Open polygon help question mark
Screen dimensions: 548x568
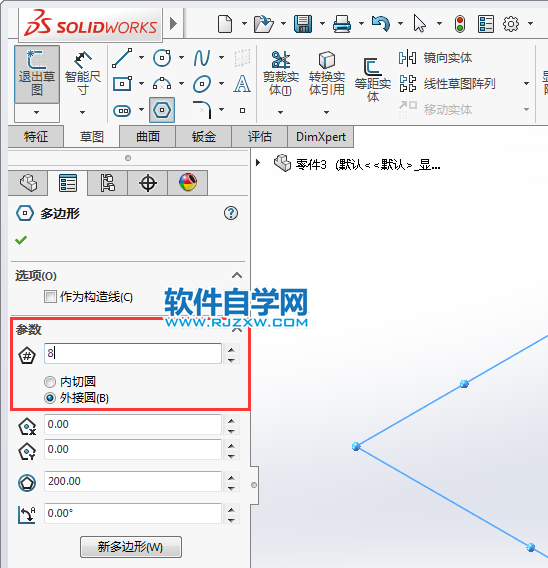(231, 213)
